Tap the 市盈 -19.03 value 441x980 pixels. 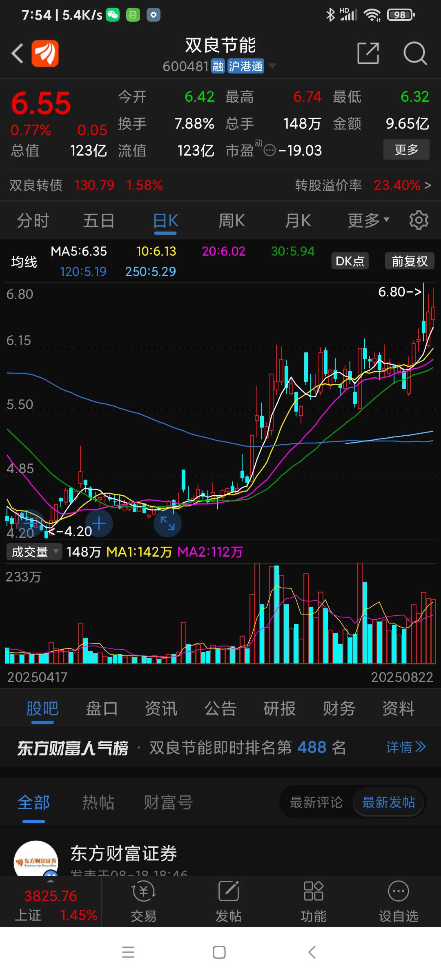[300, 151]
